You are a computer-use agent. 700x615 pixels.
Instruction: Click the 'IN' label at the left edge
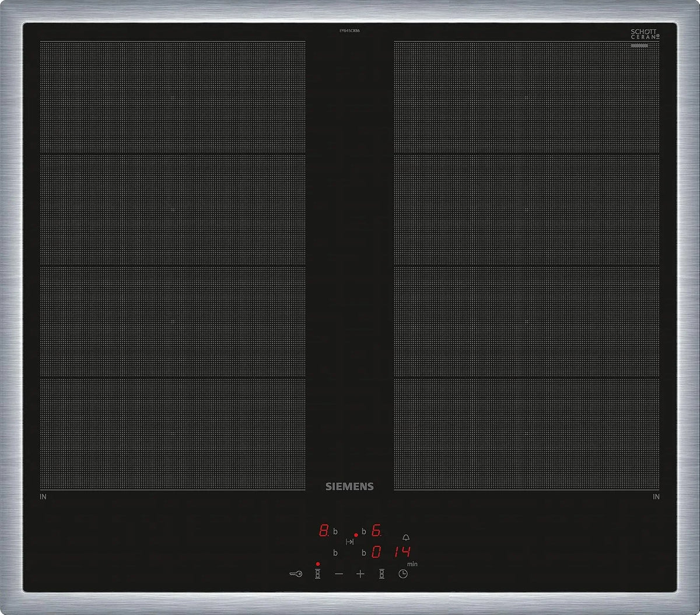coord(43,497)
